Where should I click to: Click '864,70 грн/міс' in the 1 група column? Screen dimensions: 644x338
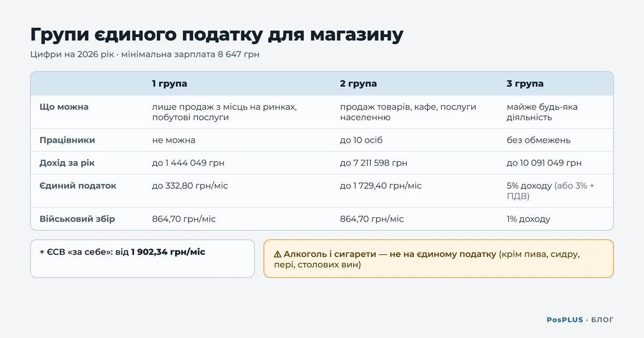pos(184,219)
